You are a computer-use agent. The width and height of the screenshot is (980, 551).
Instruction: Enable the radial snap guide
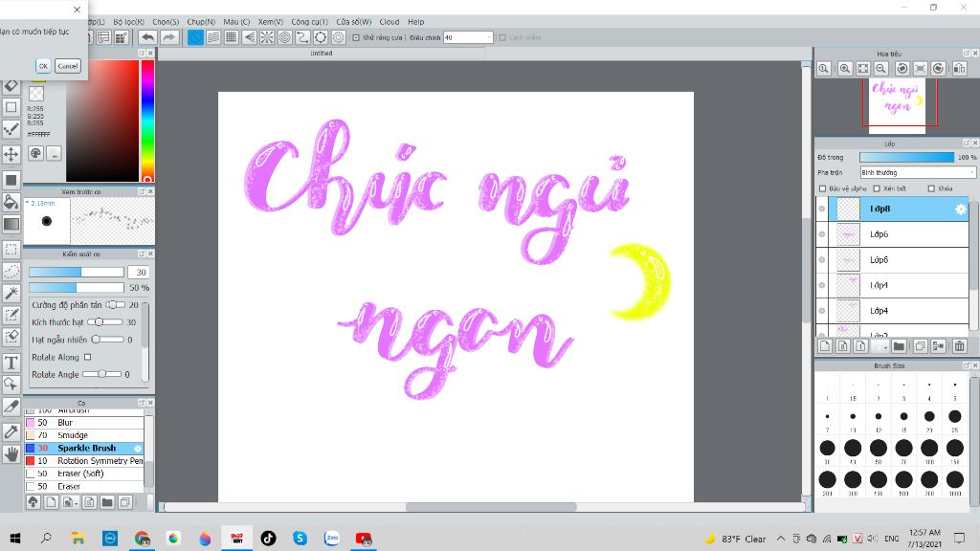267,37
